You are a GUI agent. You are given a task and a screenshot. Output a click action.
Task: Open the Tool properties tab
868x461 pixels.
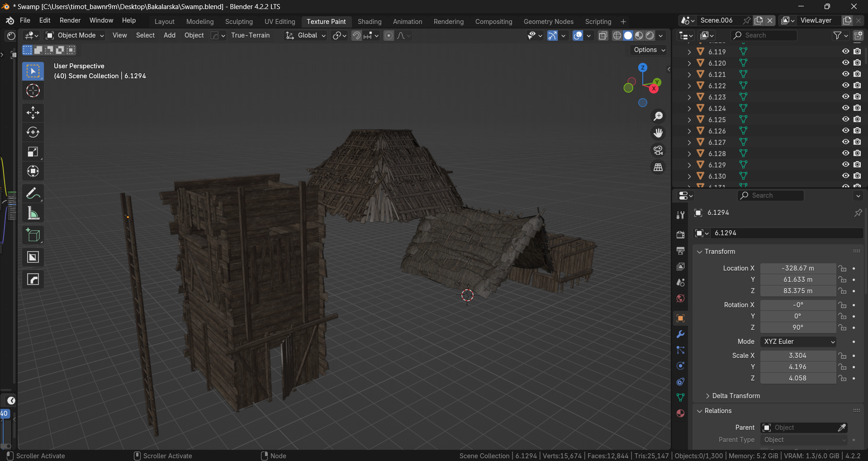coord(680,215)
